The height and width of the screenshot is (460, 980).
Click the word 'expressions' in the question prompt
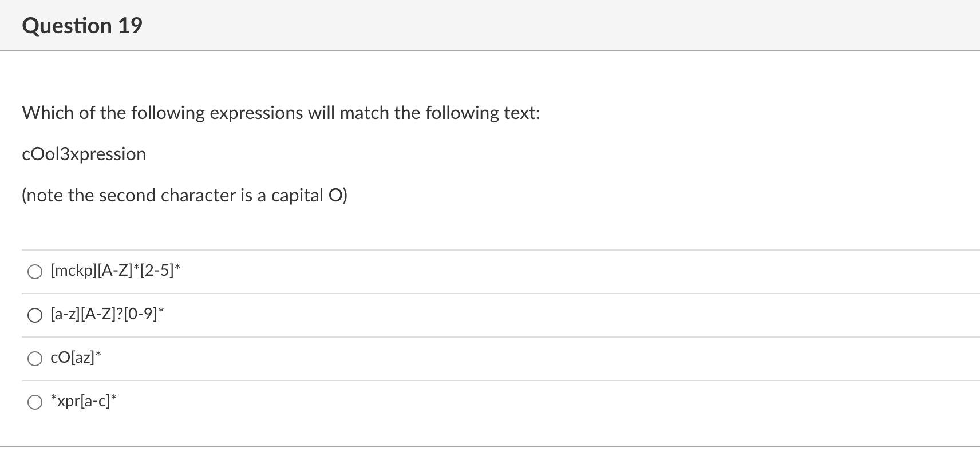pyautogui.click(x=256, y=113)
